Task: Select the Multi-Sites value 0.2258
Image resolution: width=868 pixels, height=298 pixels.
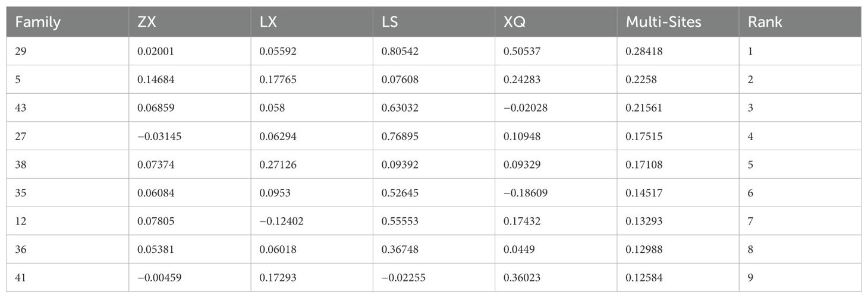Action: [641, 80]
